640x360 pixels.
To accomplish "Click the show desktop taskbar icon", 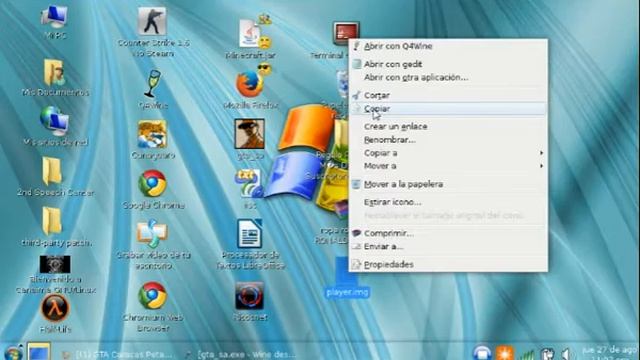I will (39, 352).
